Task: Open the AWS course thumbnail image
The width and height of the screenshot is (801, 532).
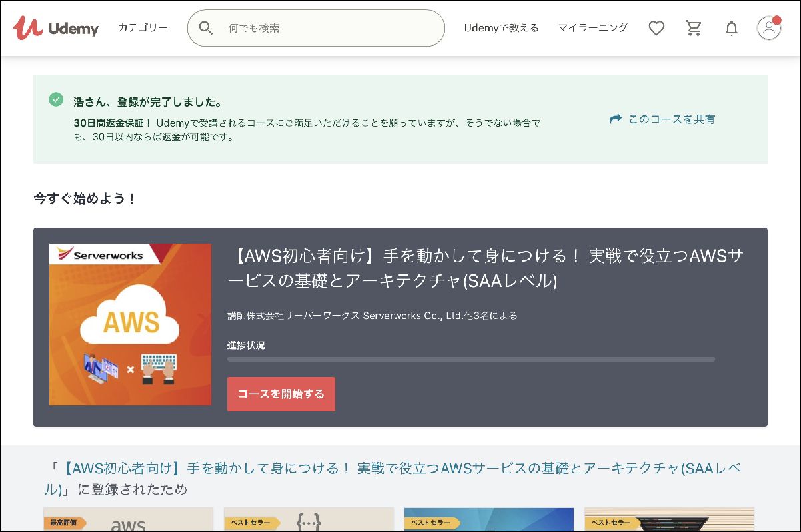Action: coord(130,324)
